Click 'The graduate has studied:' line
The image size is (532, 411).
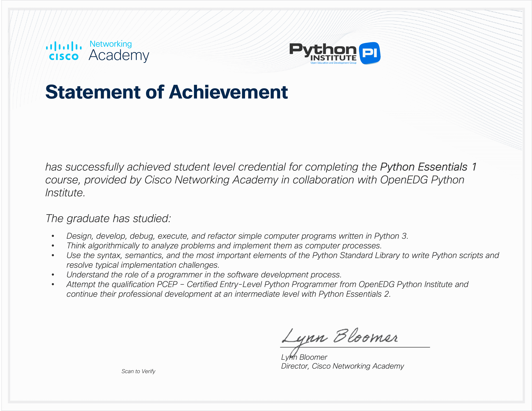108,218
